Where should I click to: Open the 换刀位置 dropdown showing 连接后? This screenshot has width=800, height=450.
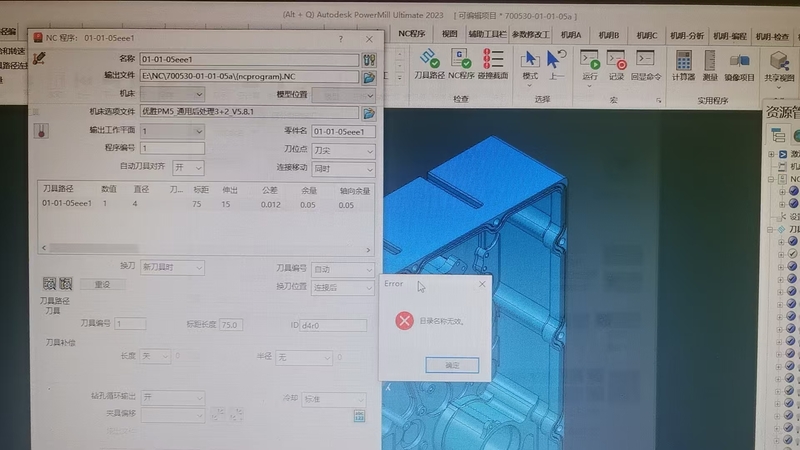(342, 288)
